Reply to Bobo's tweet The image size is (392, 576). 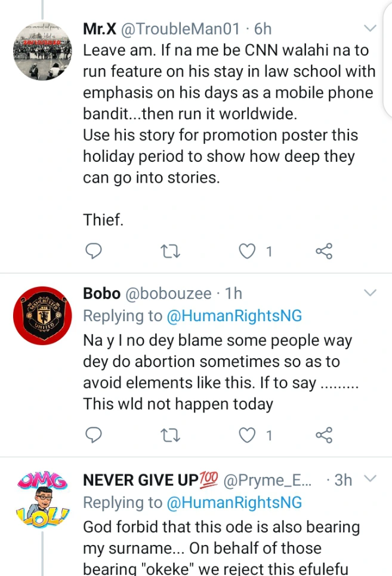coord(92,435)
